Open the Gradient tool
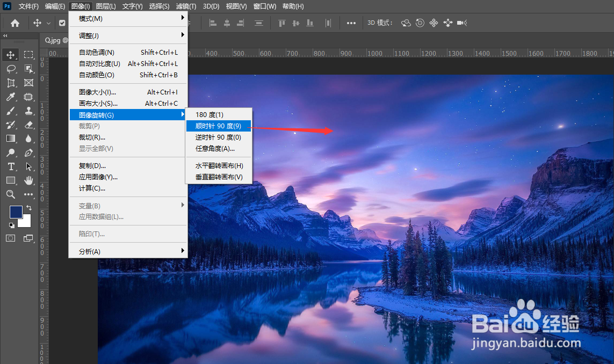Image resolution: width=614 pixels, height=364 pixels. (x=11, y=139)
